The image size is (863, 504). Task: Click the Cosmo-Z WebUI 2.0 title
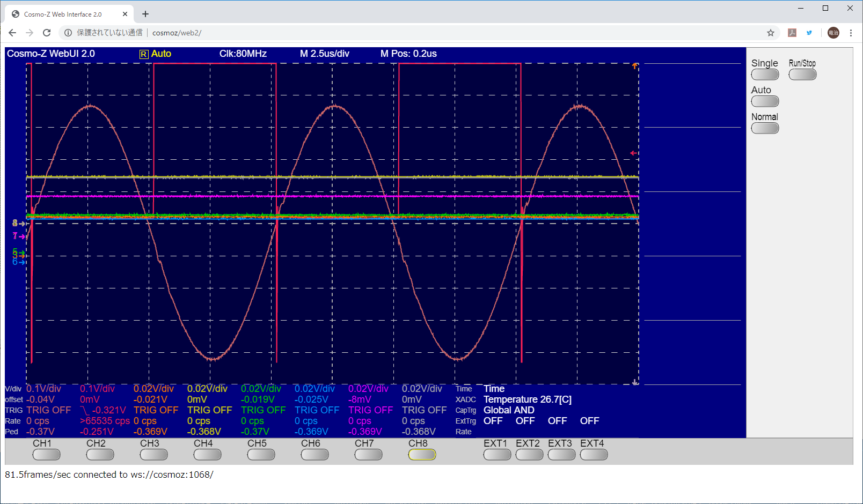[51, 54]
